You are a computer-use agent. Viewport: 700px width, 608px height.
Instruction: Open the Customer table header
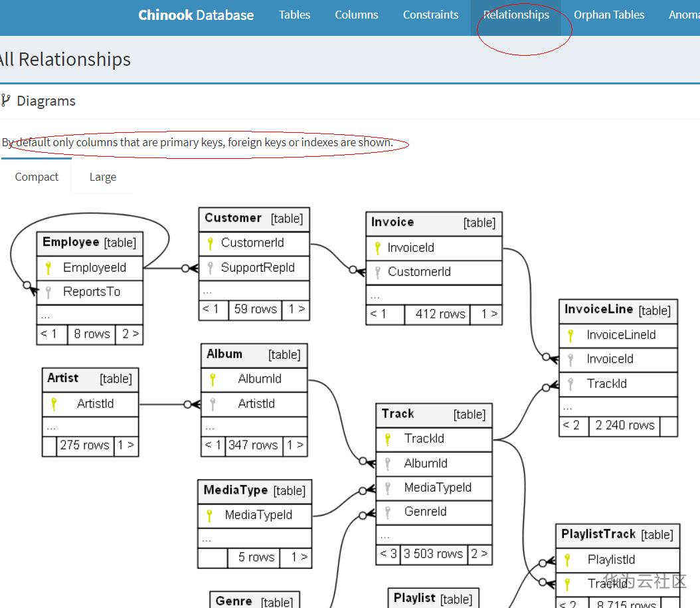click(254, 219)
